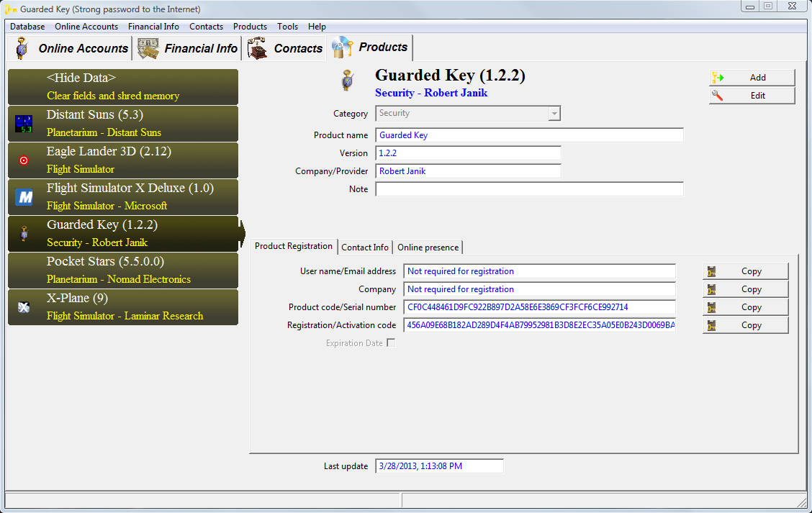
Task: Click the Eagle Lander 3D target icon
Action: [x=24, y=160]
